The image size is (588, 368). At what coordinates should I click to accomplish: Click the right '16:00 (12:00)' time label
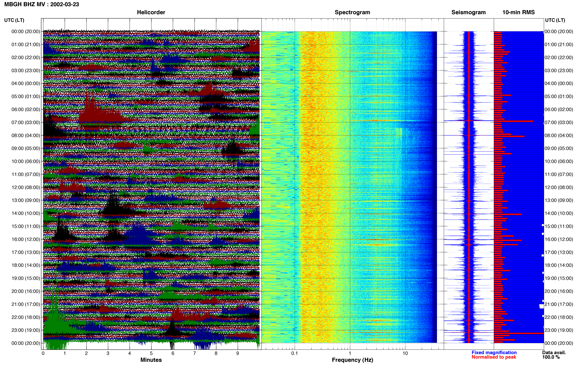(559, 239)
